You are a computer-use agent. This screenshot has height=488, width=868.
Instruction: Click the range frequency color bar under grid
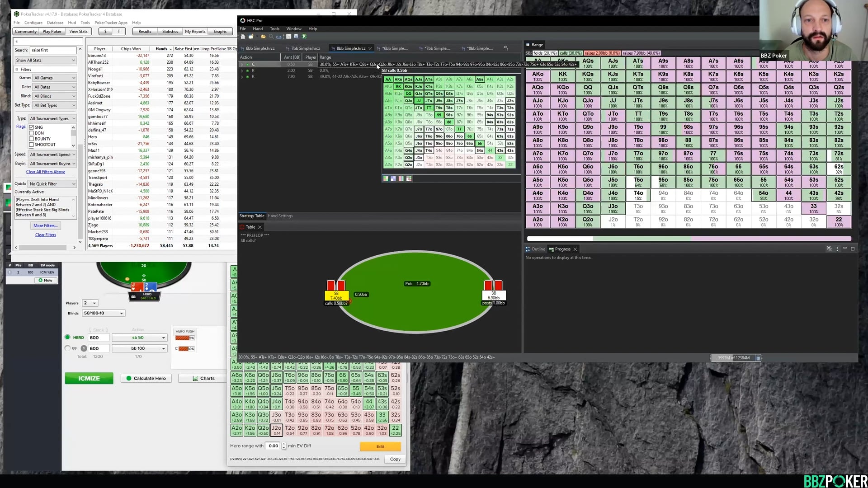[x=689, y=239]
